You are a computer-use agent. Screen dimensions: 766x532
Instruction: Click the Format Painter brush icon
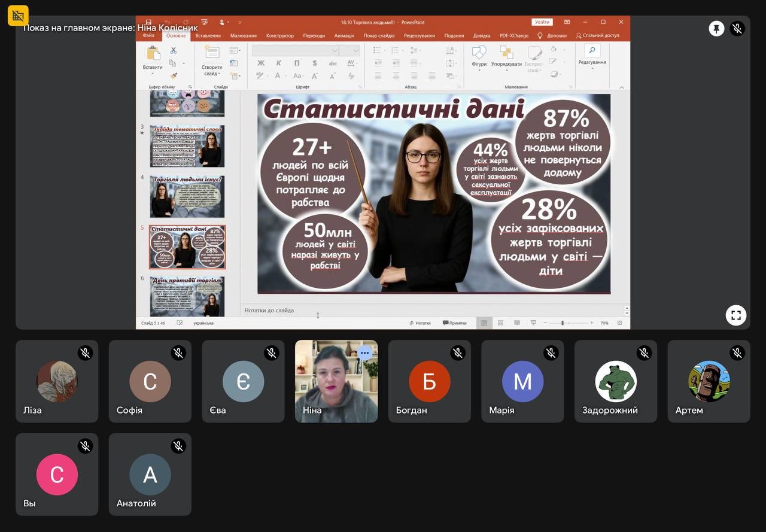click(x=174, y=75)
